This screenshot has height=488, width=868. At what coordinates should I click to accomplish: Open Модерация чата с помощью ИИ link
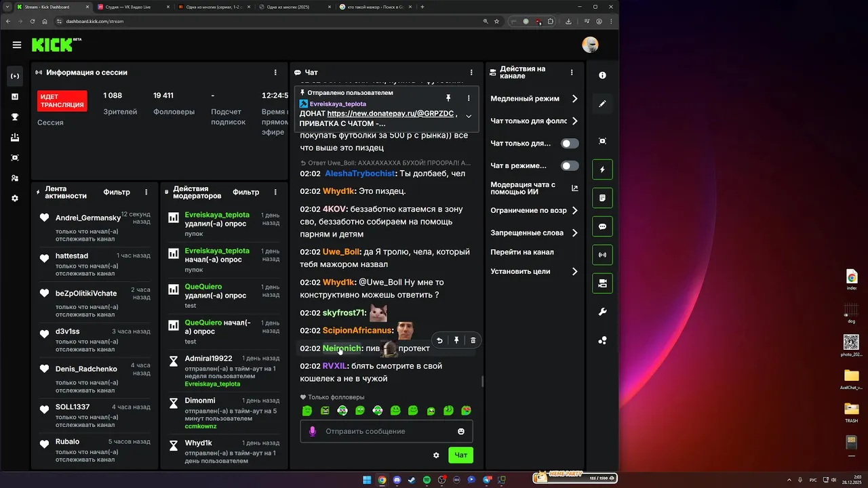(532, 188)
